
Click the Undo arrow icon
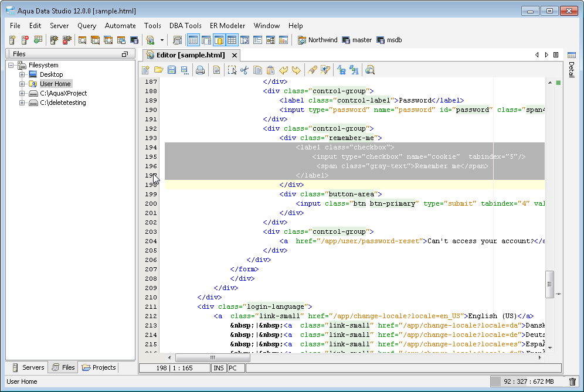tap(284, 70)
